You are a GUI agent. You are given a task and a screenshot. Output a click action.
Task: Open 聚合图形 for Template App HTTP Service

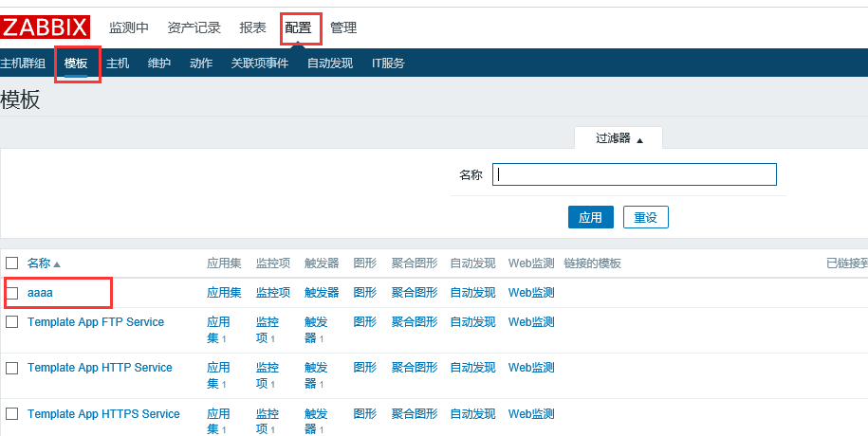pos(415,368)
